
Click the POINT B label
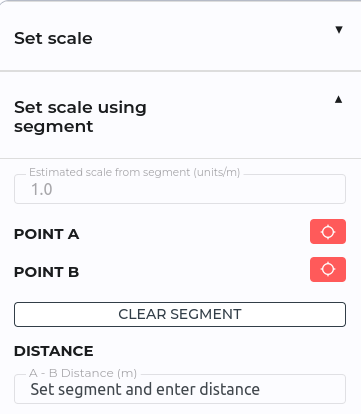(46, 272)
